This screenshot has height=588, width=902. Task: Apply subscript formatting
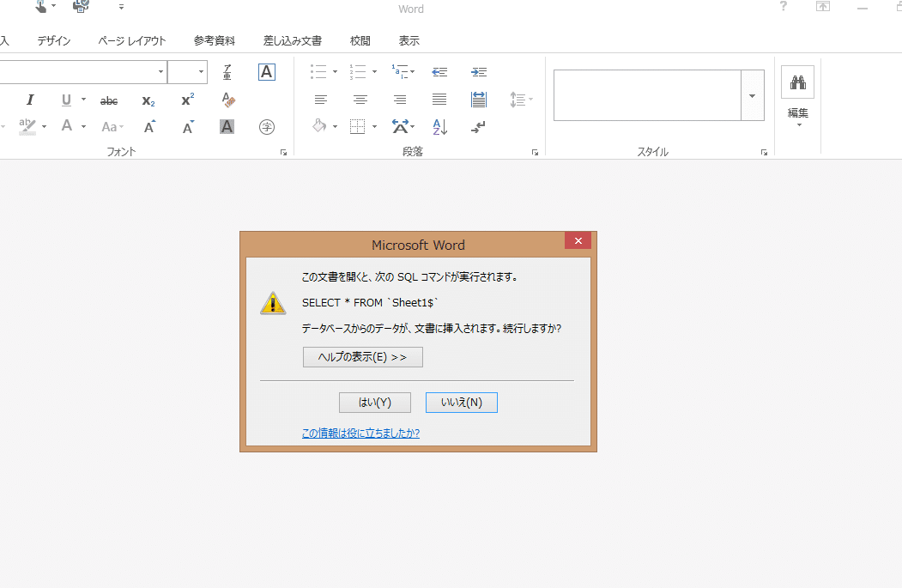[148, 100]
